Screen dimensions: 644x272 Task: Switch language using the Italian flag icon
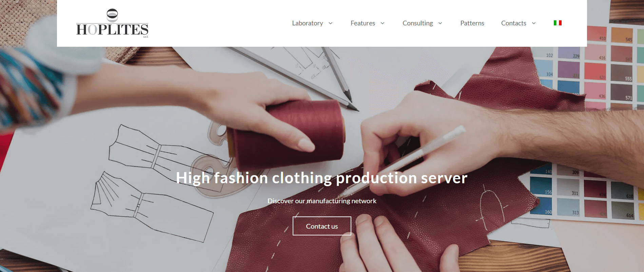click(x=558, y=23)
